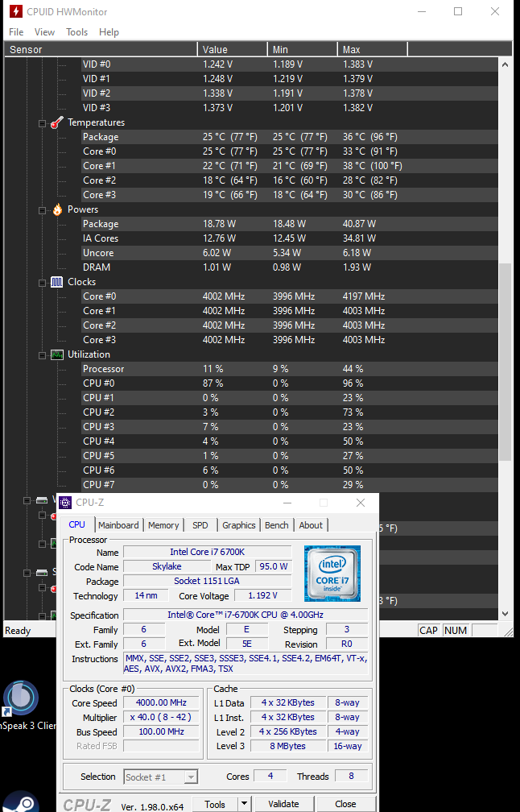Image resolution: width=520 pixels, height=812 pixels.
Task: Open the Steam desktop shortcut
Action: [x=21, y=802]
